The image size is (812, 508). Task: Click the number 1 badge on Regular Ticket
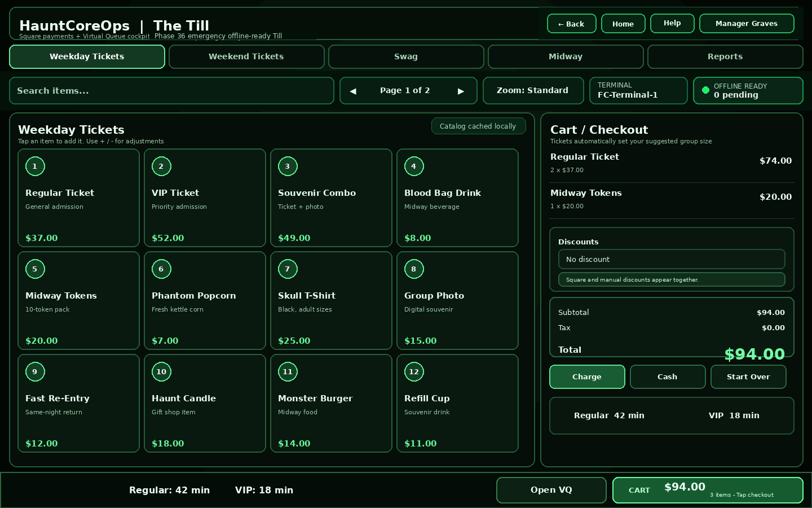click(x=35, y=167)
